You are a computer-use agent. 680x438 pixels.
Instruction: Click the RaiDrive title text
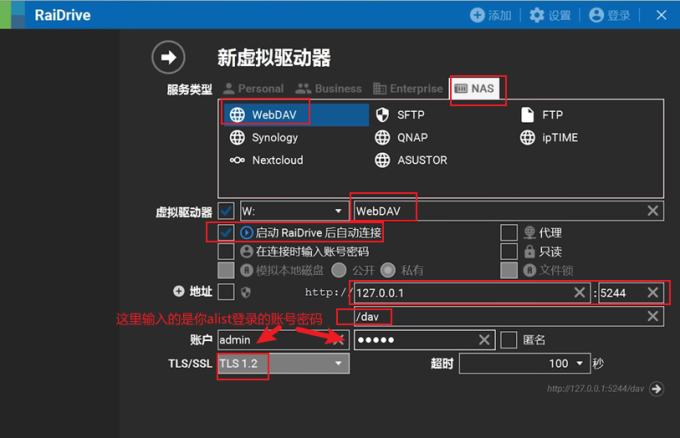tap(62, 15)
